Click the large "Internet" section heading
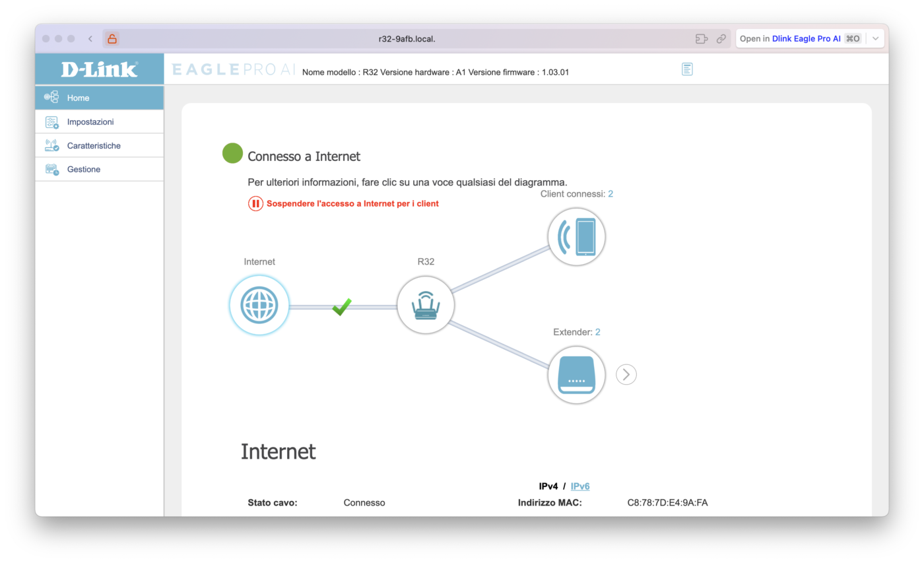The width and height of the screenshot is (924, 563). coord(279,451)
